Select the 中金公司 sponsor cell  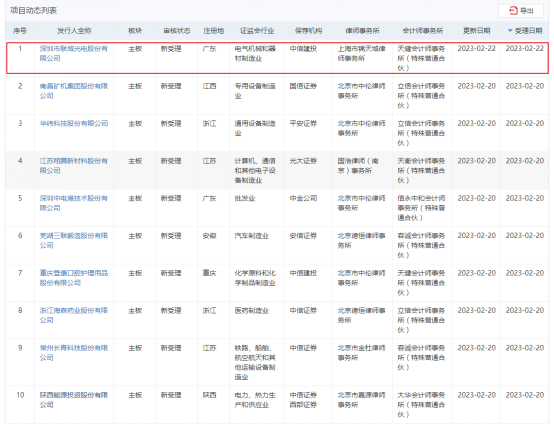click(303, 198)
